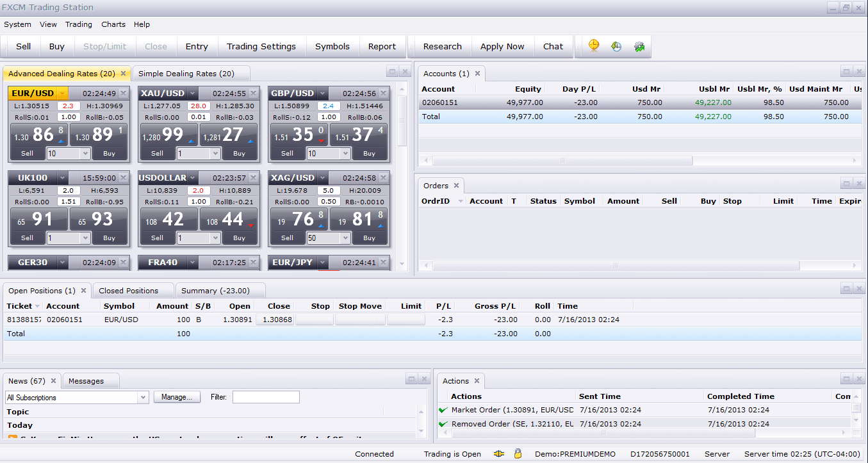Click the connection status icon in status bar
Image resolution: width=868 pixels, height=463 pixels.
pos(499,453)
